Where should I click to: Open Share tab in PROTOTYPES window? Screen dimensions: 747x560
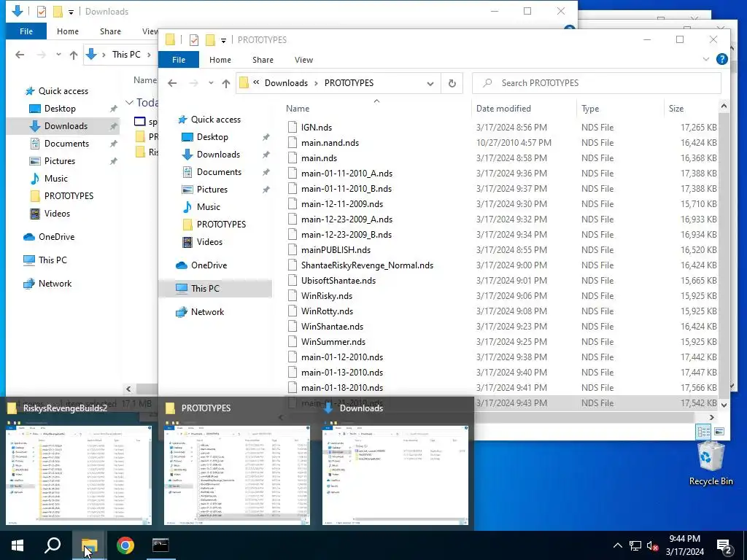pyautogui.click(x=263, y=60)
